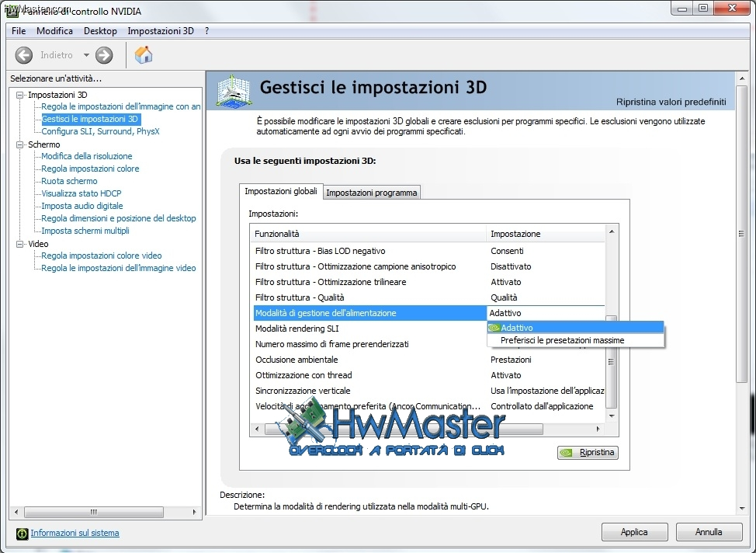756x553 pixels.
Task: Open the File menu
Action: pos(19,31)
